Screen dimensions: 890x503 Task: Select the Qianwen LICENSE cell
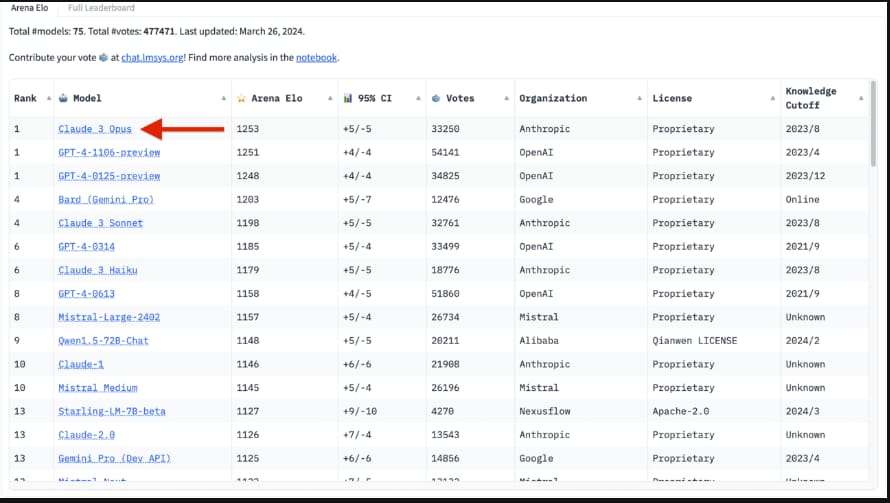(695, 341)
